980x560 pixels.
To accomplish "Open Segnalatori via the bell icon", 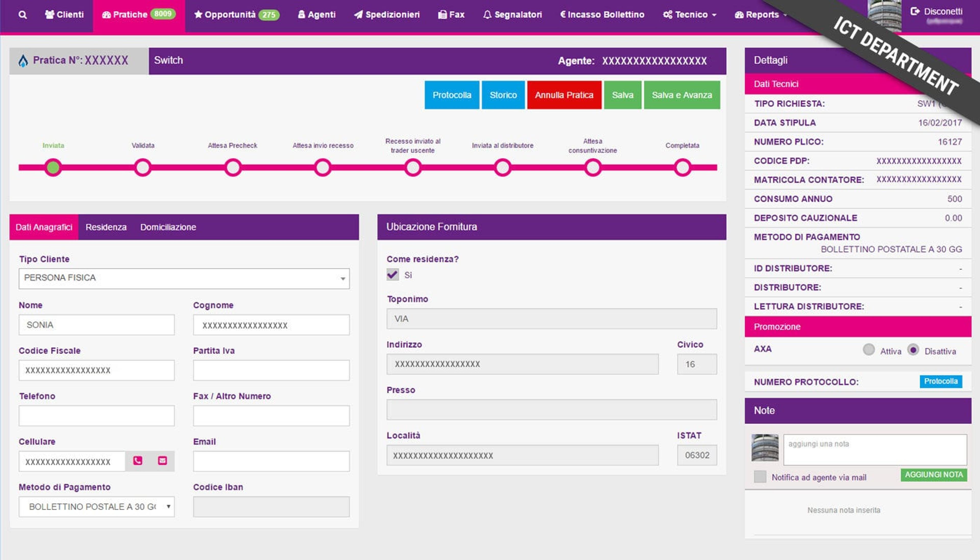I will pyautogui.click(x=487, y=15).
